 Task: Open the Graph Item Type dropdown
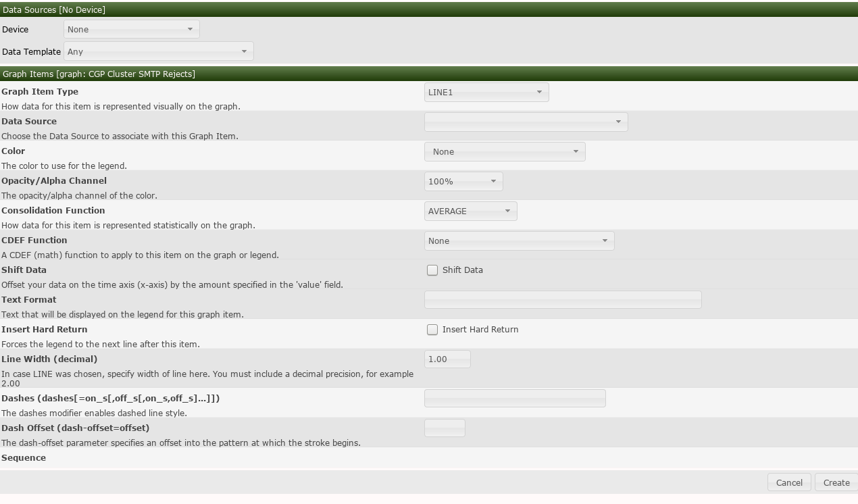pyautogui.click(x=486, y=92)
